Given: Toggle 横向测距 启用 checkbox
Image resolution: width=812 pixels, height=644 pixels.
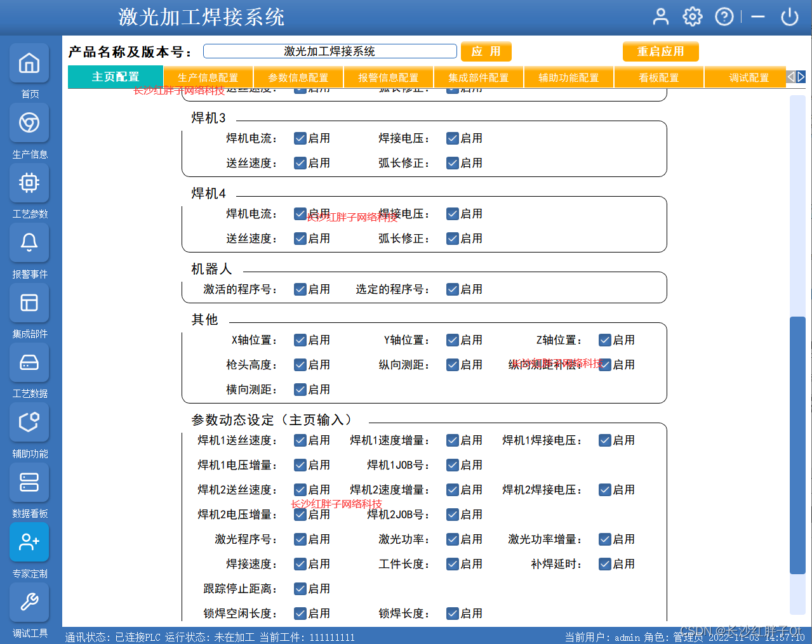Looking at the screenshot, I should (300, 390).
